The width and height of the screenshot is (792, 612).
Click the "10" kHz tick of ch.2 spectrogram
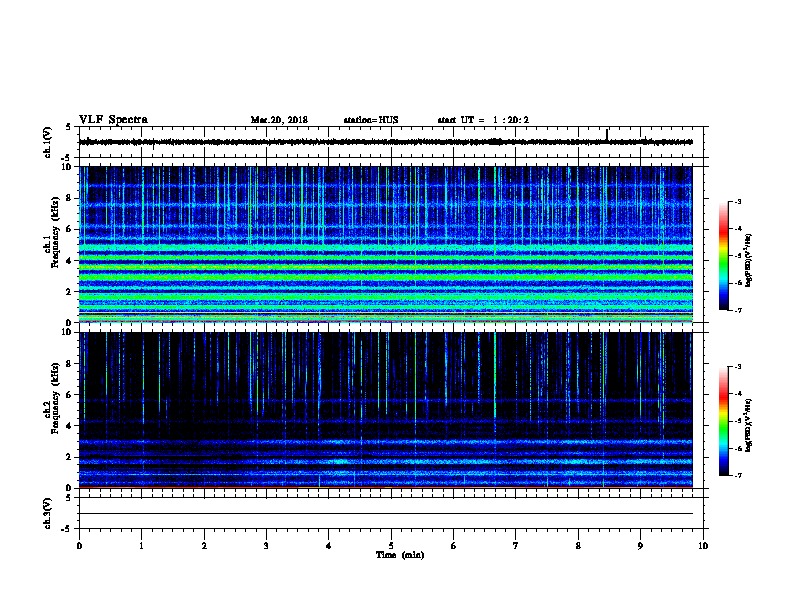point(69,332)
